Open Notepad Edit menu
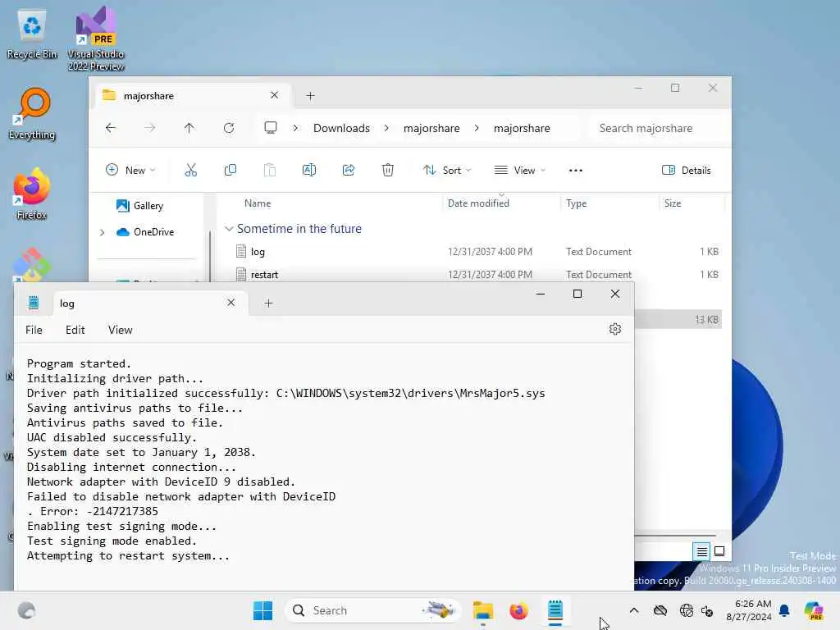840x630 pixels. (x=75, y=330)
